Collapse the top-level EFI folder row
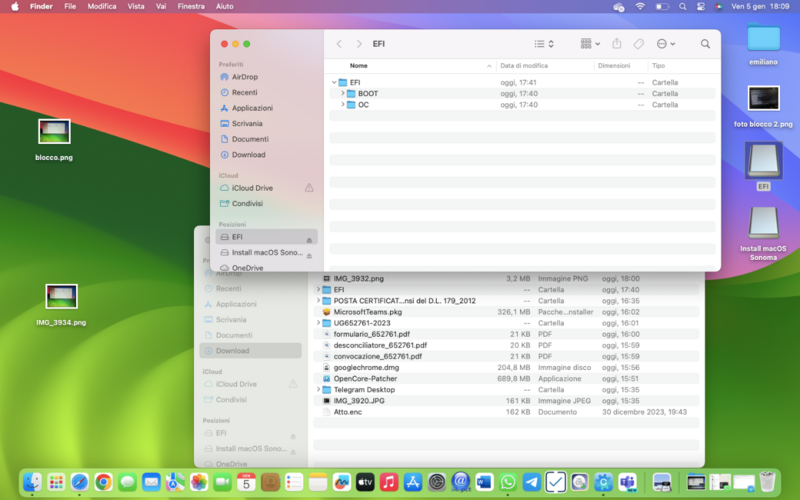The width and height of the screenshot is (800, 500). point(334,82)
